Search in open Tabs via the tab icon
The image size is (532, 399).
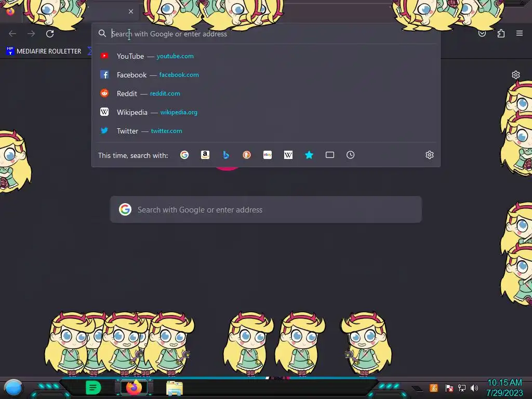(x=330, y=155)
